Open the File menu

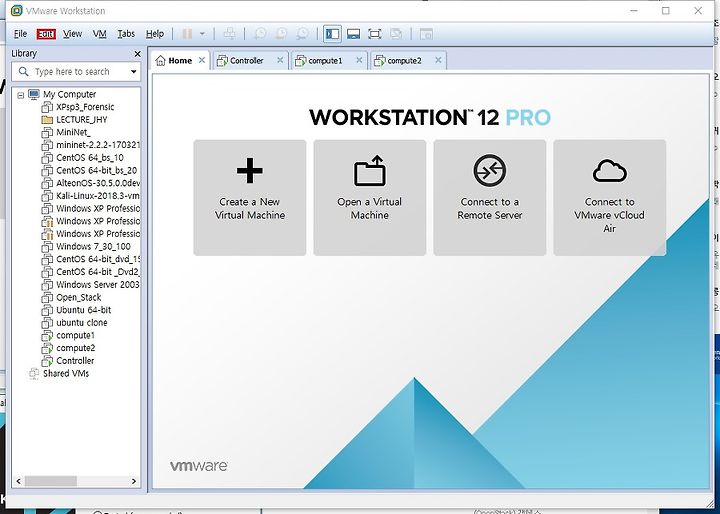[x=20, y=34]
